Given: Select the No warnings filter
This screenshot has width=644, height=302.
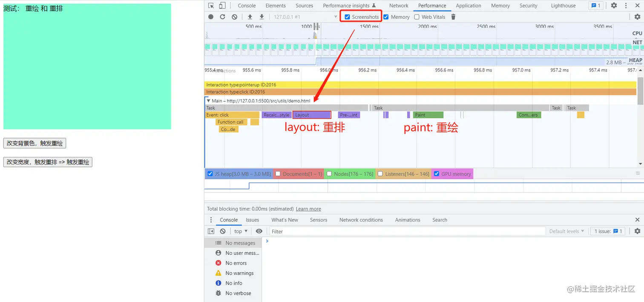Looking at the screenshot, I should [x=233, y=273].
